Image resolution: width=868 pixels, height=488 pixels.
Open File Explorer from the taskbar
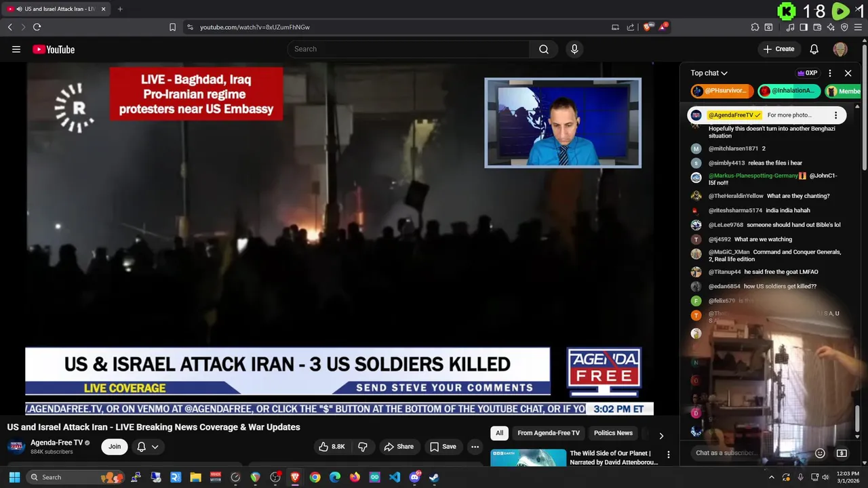(195, 477)
